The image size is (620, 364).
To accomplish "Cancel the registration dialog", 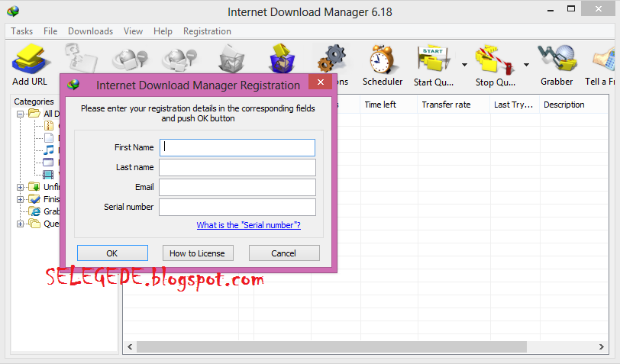I will click(284, 253).
